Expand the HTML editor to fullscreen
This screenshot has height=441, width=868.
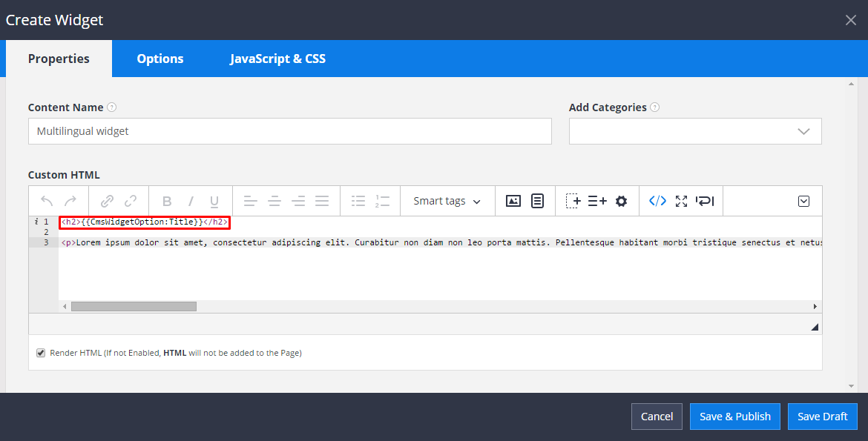click(x=681, y=201)
